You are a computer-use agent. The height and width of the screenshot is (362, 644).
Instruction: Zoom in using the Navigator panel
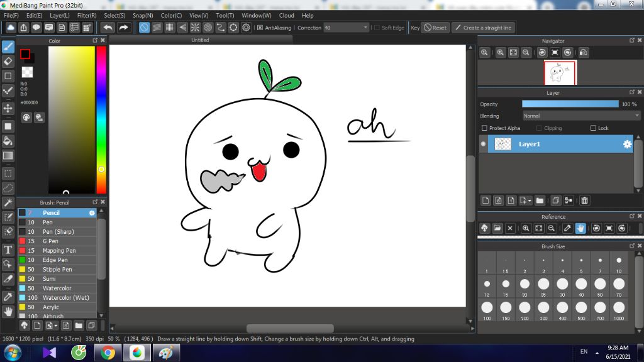500,53
